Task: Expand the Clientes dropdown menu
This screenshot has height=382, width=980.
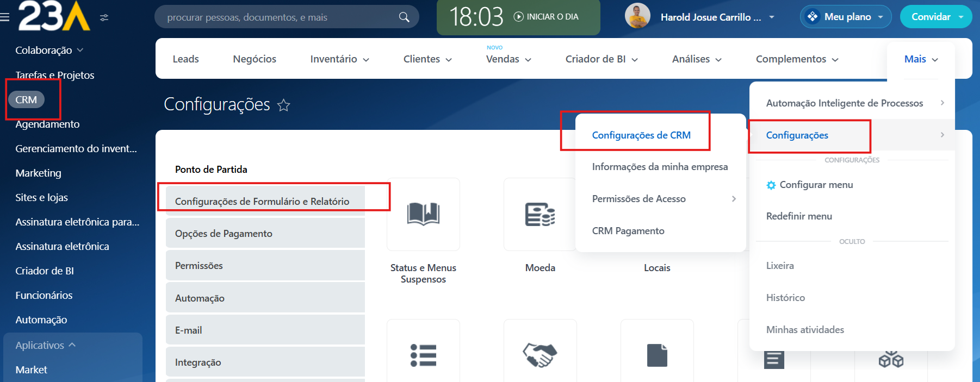Action: pos(427,59)
